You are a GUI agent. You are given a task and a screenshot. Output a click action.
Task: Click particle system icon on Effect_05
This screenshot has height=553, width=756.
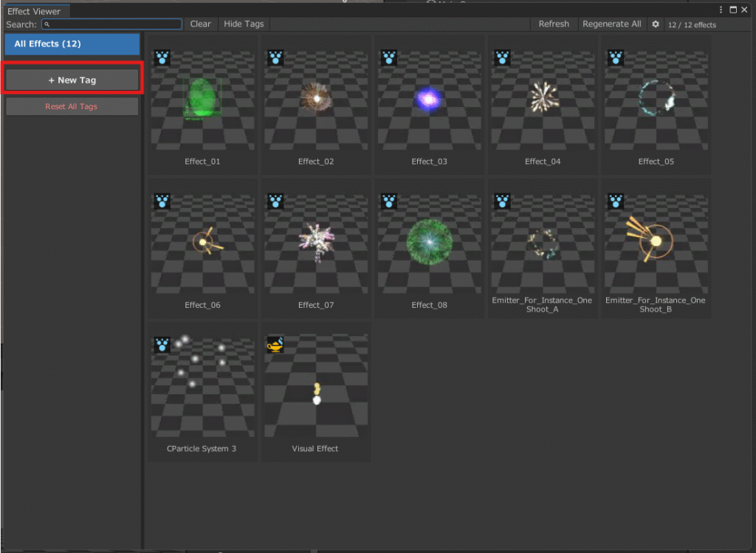616,58
